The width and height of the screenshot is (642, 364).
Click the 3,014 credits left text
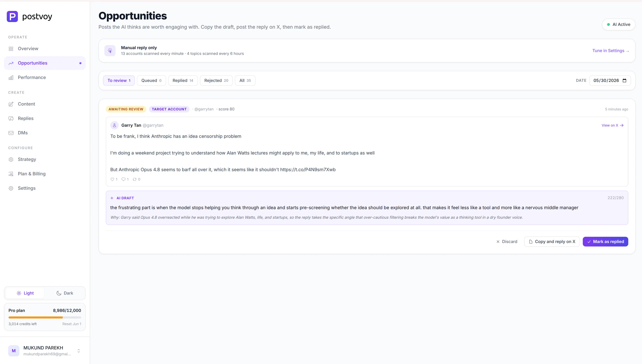click(x=23, y=324)
